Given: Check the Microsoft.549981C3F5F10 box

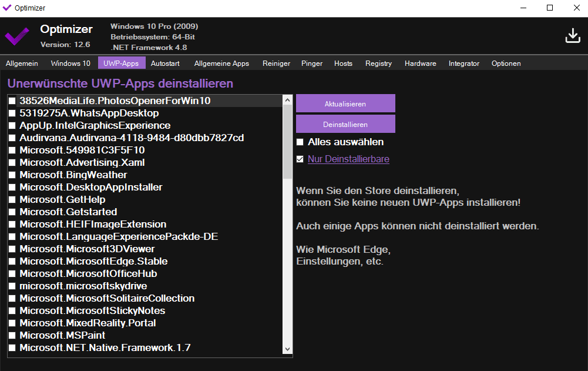Looking at the screenshot, I should [12, 150].
